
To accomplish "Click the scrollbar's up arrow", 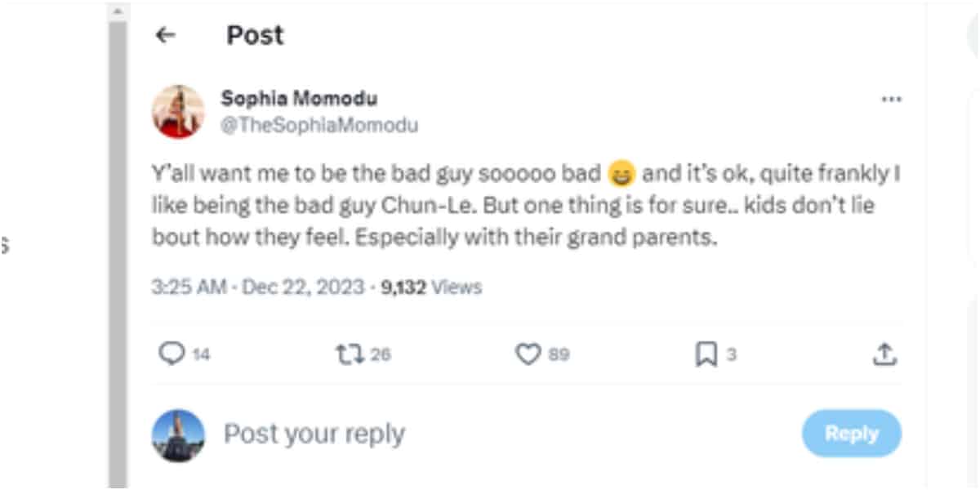I will click(118, 11).
